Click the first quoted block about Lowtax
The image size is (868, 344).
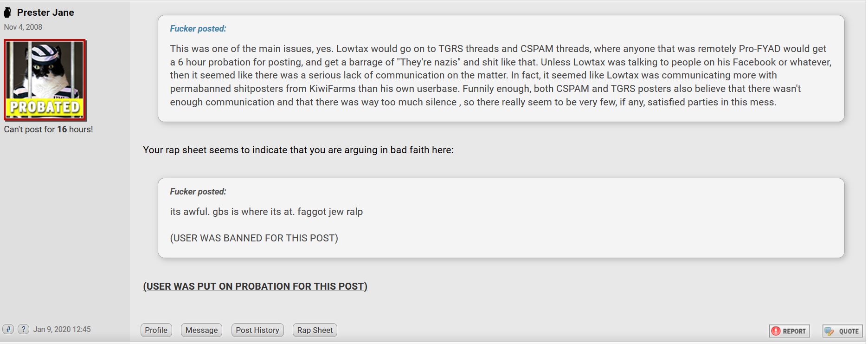point(501,69)
